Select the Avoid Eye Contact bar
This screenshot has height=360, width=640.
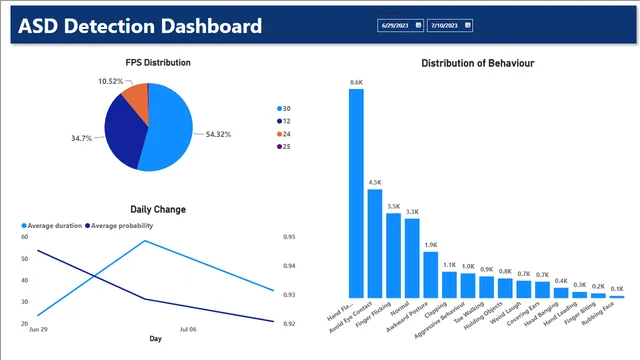click(375, 243)
